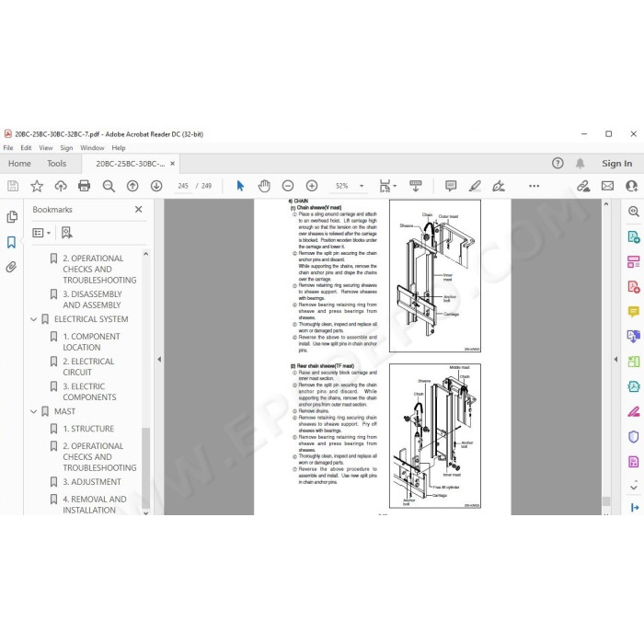Open the File menu
644x644 pixels.
click(8, 148)
